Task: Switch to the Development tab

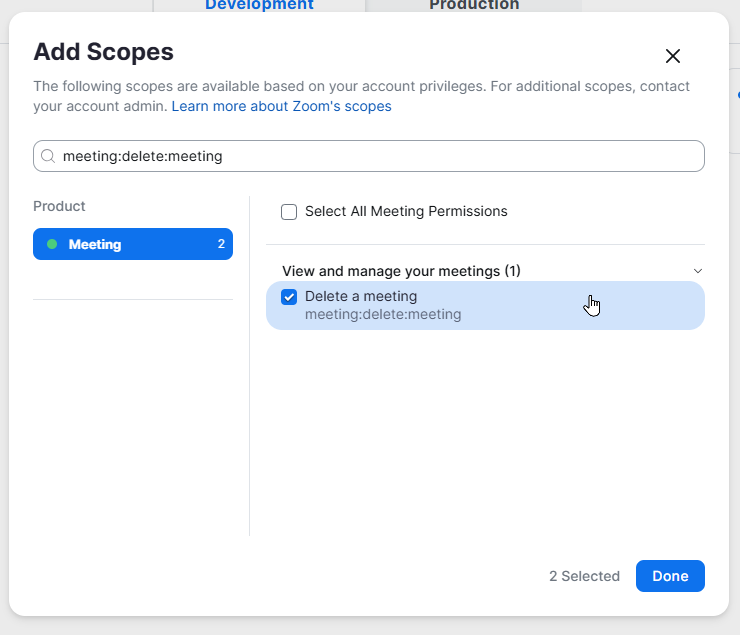Action: pyautogui.click(x=259, y=5)
